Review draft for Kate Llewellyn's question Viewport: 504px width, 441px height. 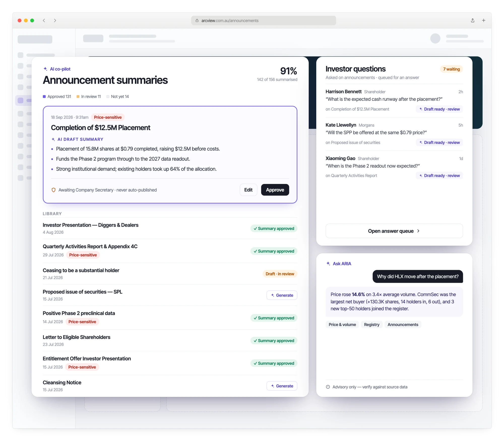[x=439, y=142]
